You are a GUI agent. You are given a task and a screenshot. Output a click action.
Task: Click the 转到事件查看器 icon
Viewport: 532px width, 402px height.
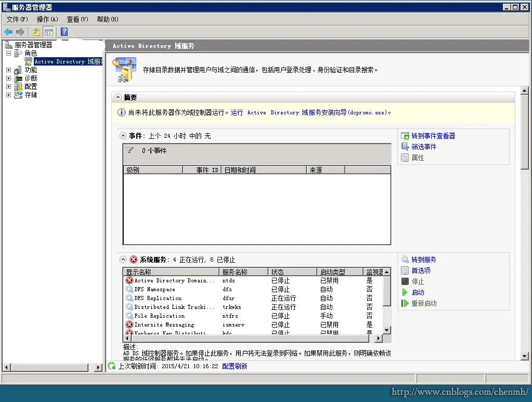(x=405, y=136)
